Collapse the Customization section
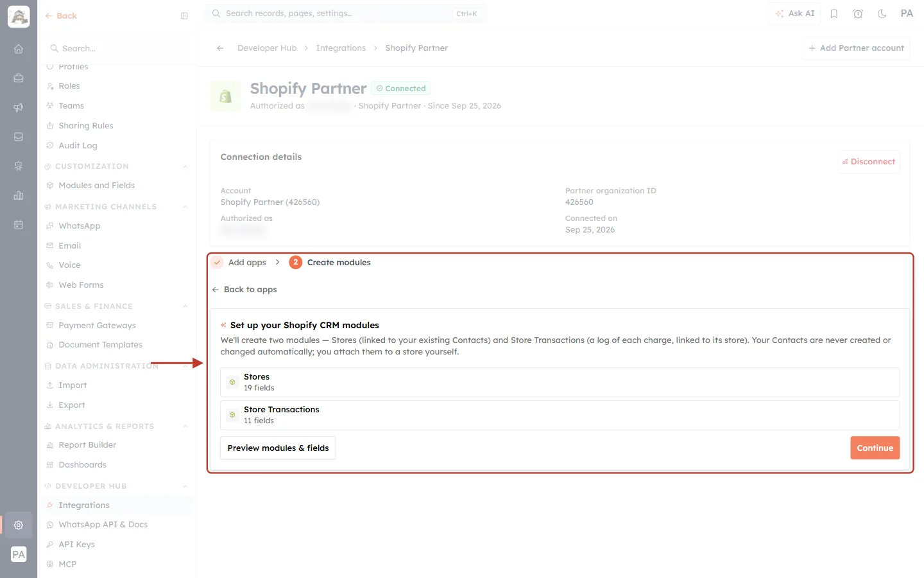Image resolution: width=924 pixels, height=578 pixels. pos(185,166)
